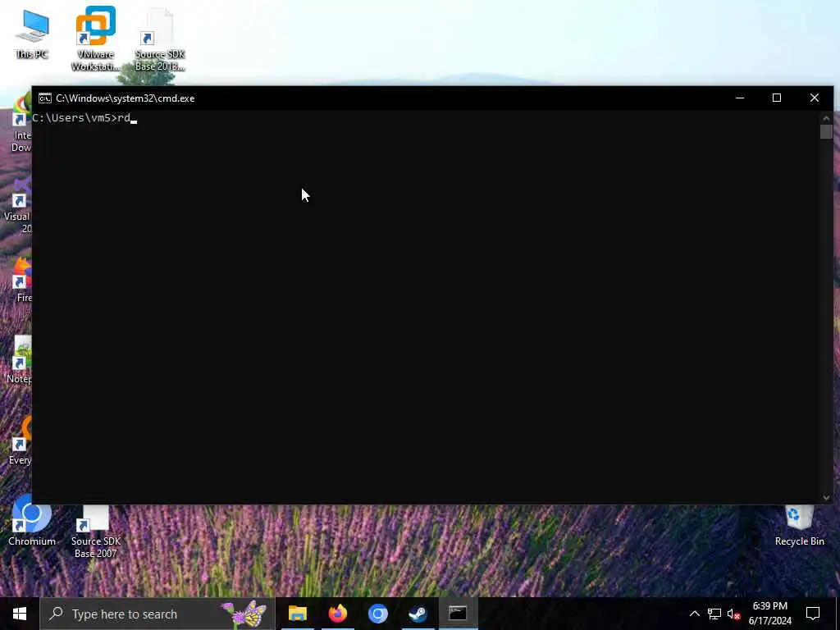This screenshot has width=840, height=630.
Task: Select the Recycle Bin desktop icon
Action: click(799, 526)
